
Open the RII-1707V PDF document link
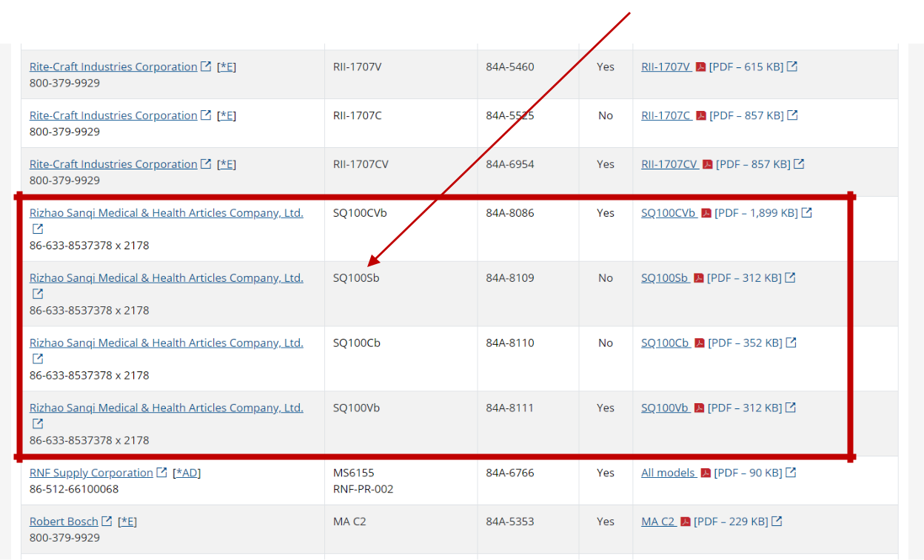pyautogui.click(x=666, y=67)
